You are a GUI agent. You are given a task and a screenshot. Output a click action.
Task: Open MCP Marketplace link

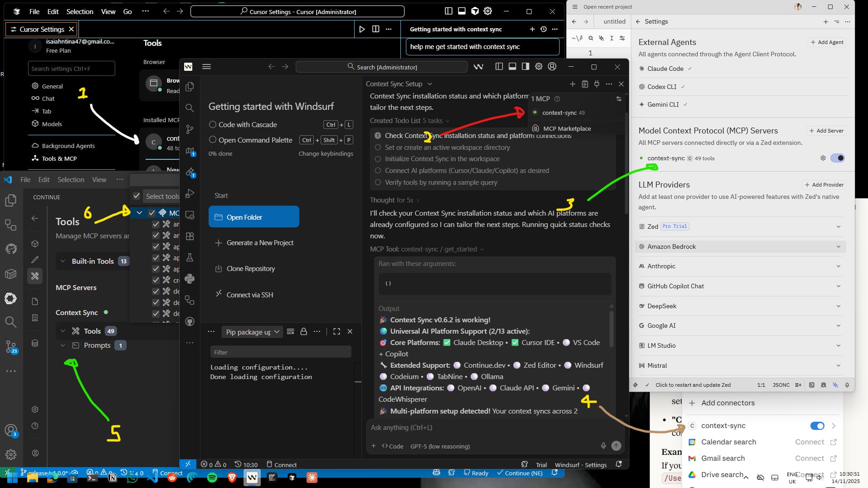coord(567,128)
